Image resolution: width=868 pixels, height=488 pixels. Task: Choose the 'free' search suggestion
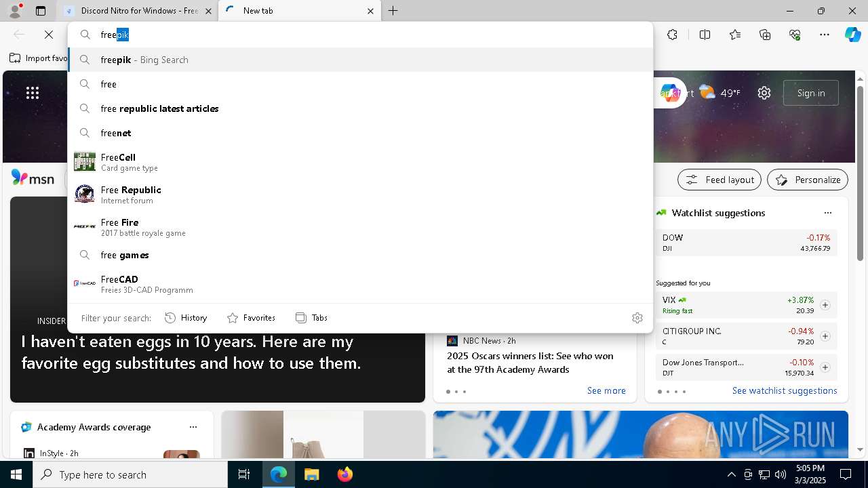pyautogui.click(x=360, y=84)
